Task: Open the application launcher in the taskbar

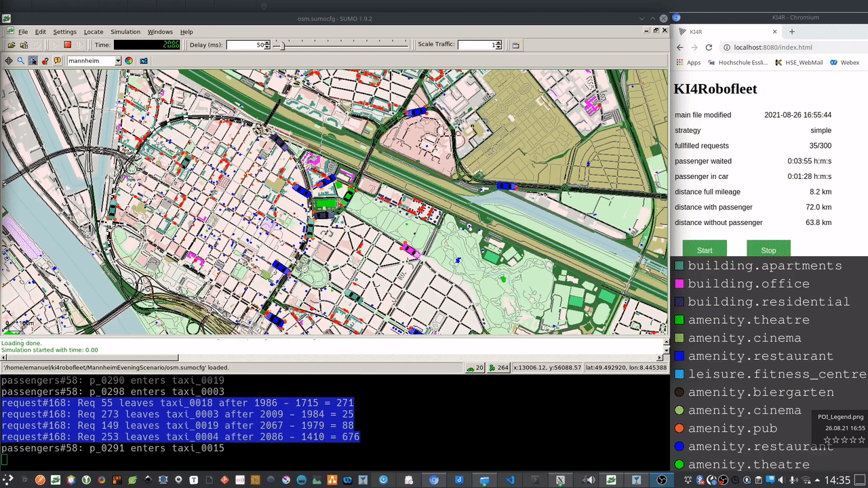Action: pyautogui.click(x=8, y=480)
